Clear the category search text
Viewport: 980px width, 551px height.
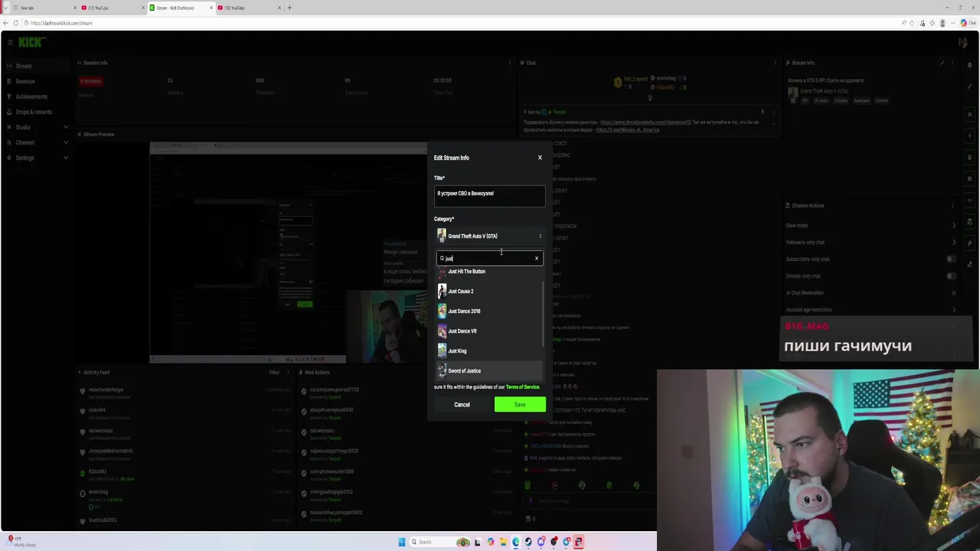pos(537,259)
